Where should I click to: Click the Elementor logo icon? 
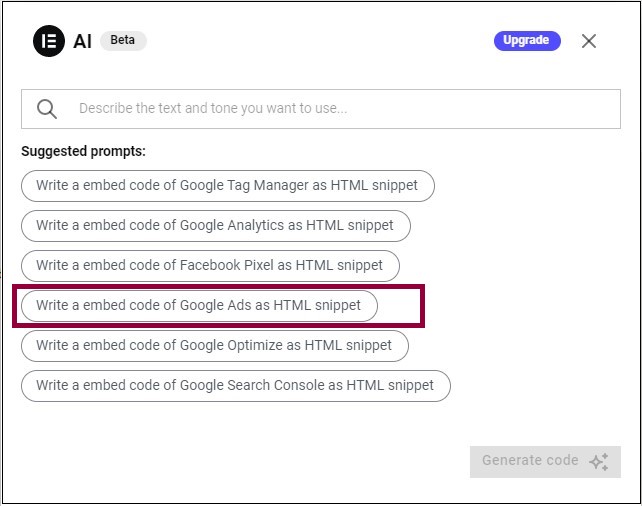[x=49, y=41]
